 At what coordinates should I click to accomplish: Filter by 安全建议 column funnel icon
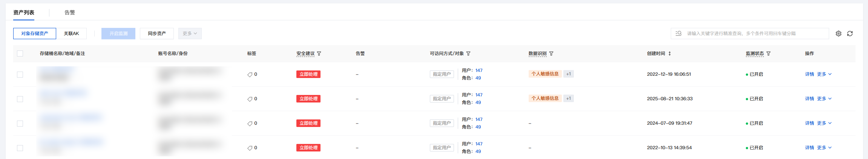[x=319, y=54]
